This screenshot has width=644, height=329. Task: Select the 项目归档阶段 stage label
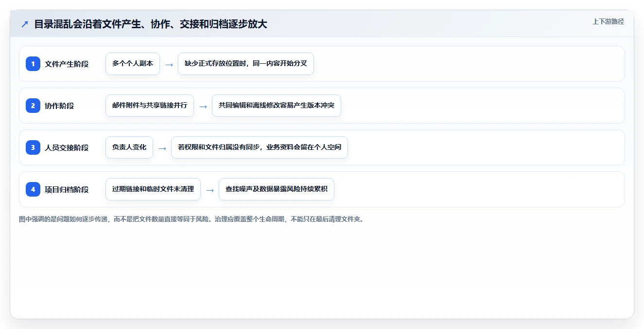pos(67,189)
